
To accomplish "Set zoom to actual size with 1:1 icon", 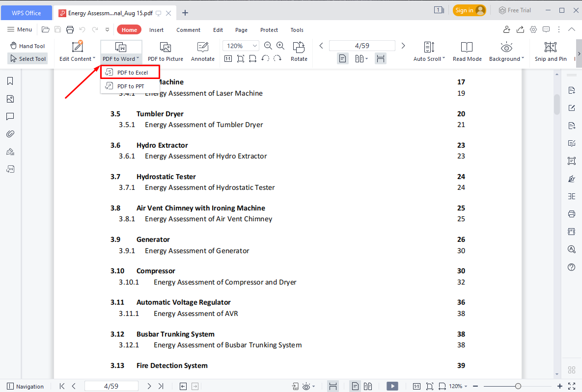I will (228, 58).
